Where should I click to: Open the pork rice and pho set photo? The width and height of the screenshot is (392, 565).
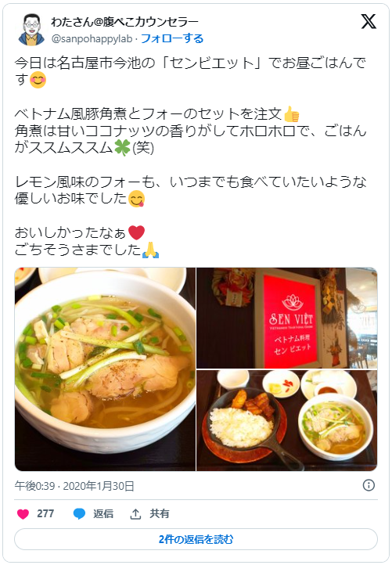[x=287, y=420]
